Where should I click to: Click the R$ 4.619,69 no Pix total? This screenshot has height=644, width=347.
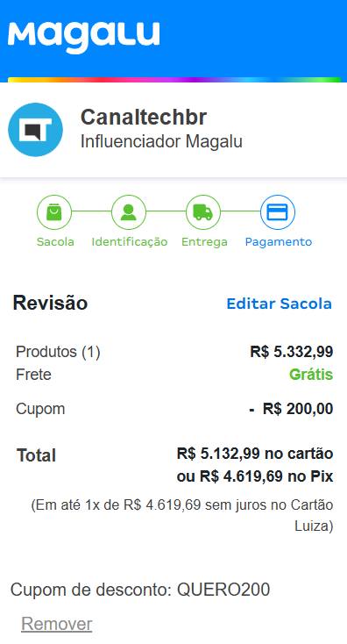tap(255, 476)
